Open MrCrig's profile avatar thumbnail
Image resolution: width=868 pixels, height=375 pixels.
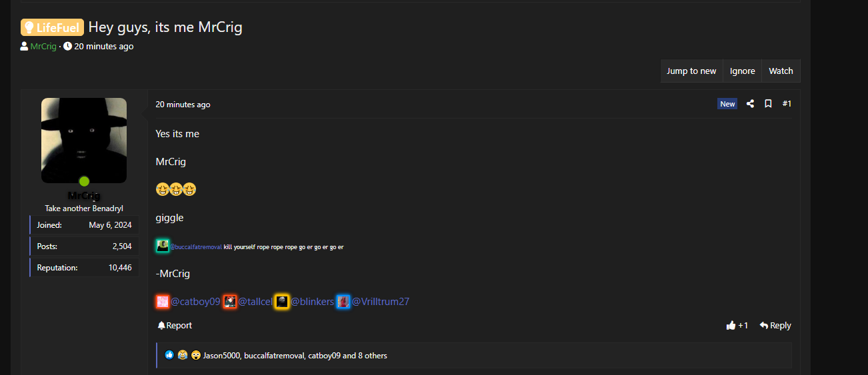pyautogui.click(x=84, y=141)
